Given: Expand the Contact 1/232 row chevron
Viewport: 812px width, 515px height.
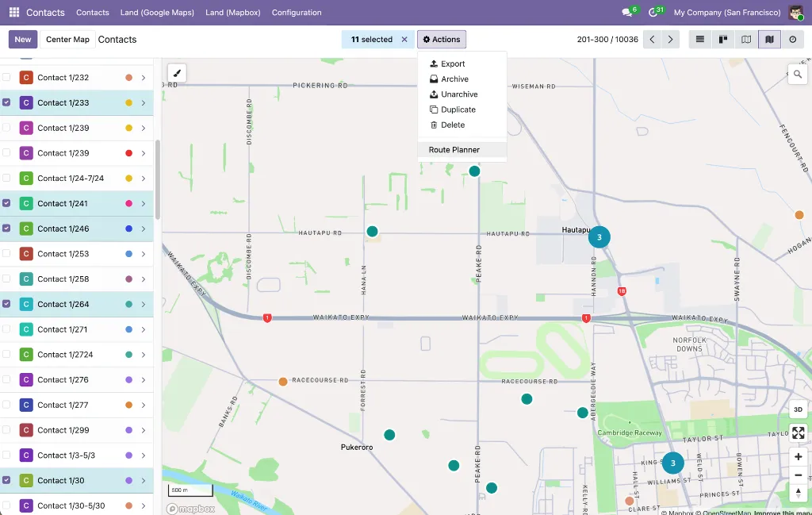Looking at the screenshot, I should (x=144, y=78).
